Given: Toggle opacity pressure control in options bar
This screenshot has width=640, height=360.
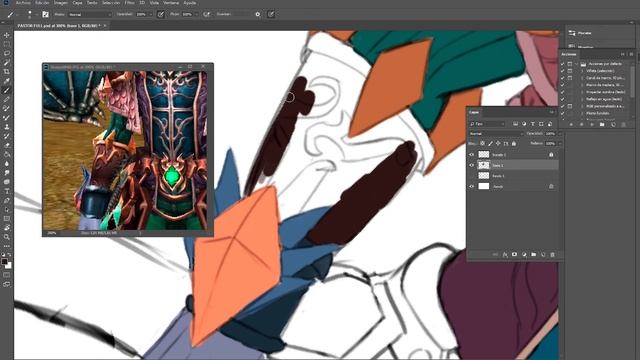Looking at the screenshot, I should point(161,14).
